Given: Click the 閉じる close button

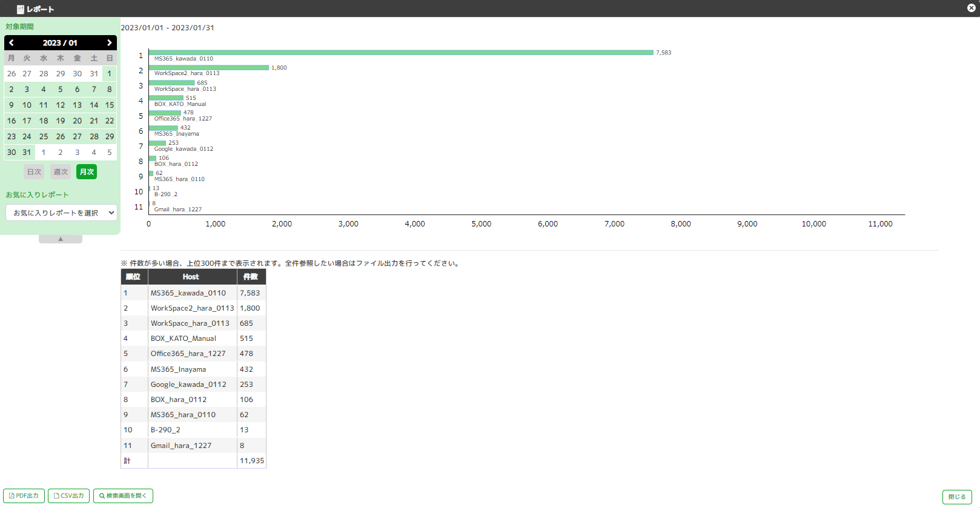Looking at the screenshot, I should click(957, 497).
